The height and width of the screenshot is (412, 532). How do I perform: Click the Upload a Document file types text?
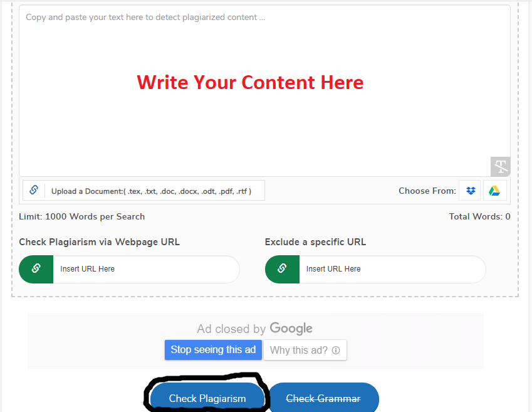pyautogui.click(x=151, y=191)
